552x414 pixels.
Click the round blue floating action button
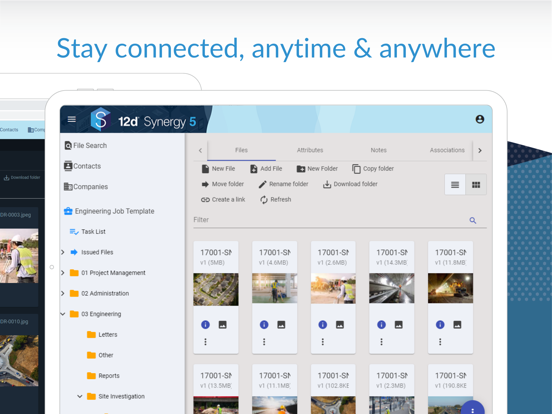473,408
